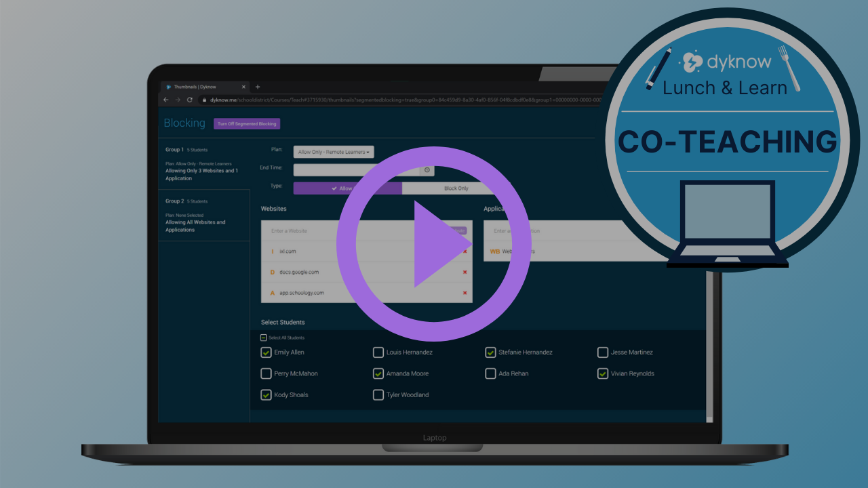Click the large purple play button
The width and height of the screenshot is (868, 488).
[x=434, y=244]
